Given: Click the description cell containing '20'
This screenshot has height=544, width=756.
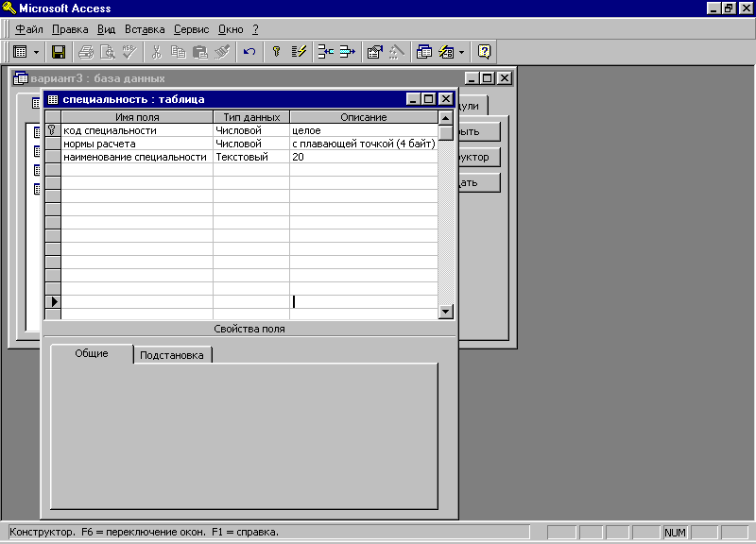Looking at the screenshot, I should 364,157.
